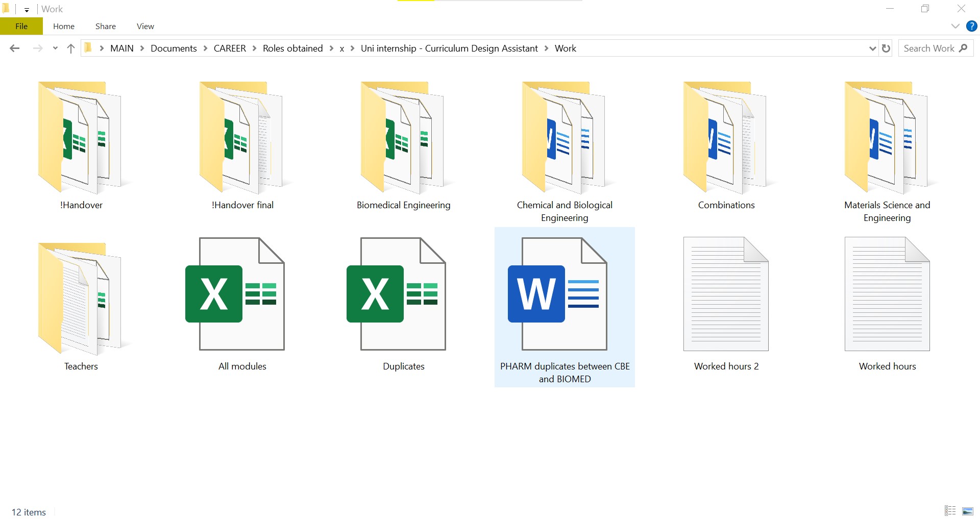Click the Combinations folder name
980x519 pixels.
pyautogui.click(x=726, y=205)
